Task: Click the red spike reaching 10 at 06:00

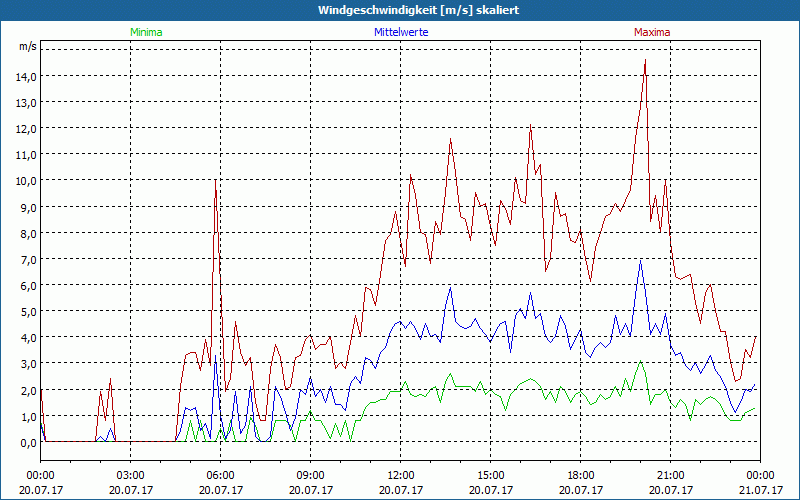Action: pos(215,181)
